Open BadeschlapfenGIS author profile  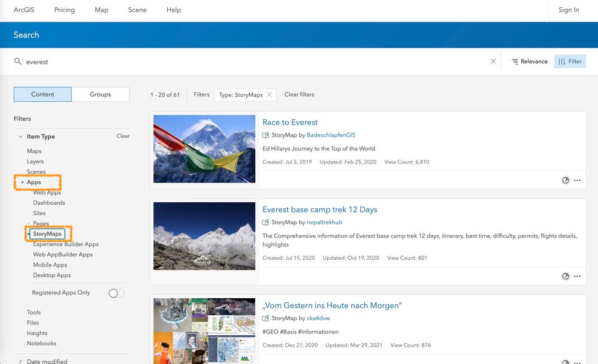point(331,135)
